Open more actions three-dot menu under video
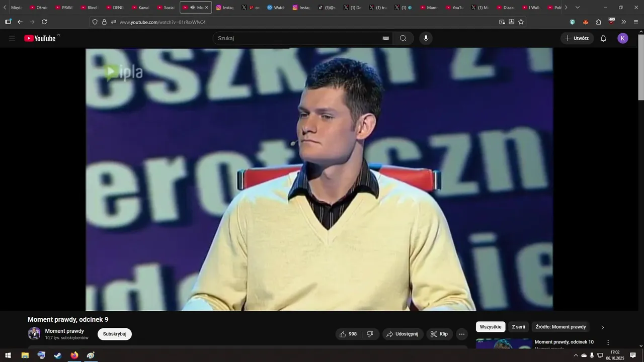644x362 pixels. point(462,334)
